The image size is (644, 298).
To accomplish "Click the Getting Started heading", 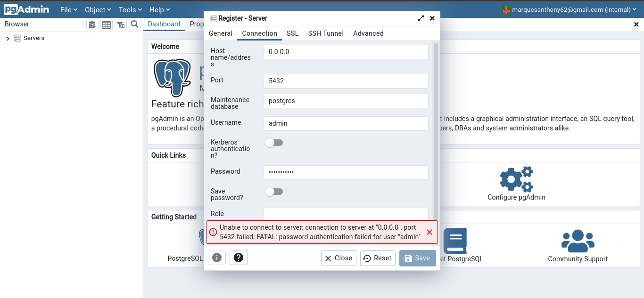I will (174, 217).
